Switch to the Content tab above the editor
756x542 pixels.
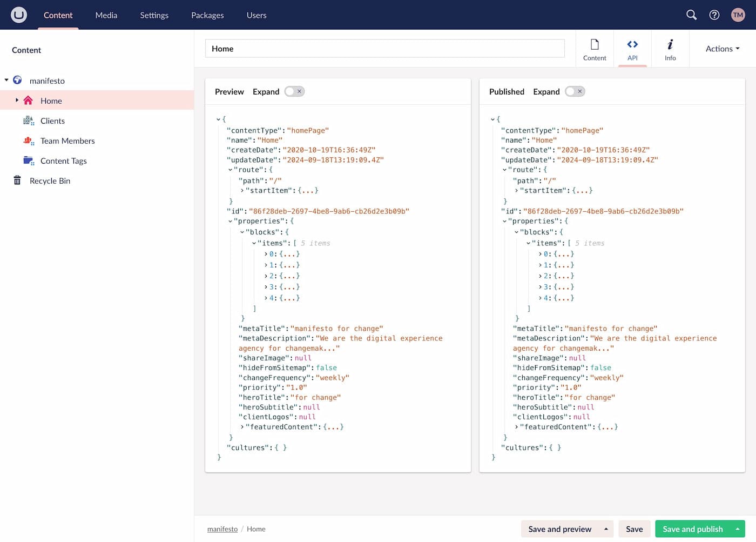tap(595, 49)
